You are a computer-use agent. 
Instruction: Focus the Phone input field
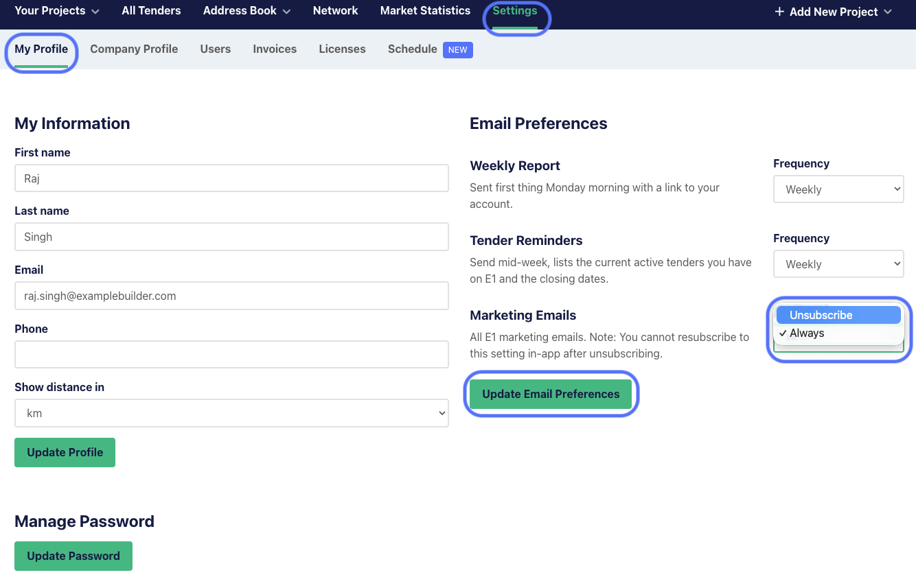click(231, 355)
